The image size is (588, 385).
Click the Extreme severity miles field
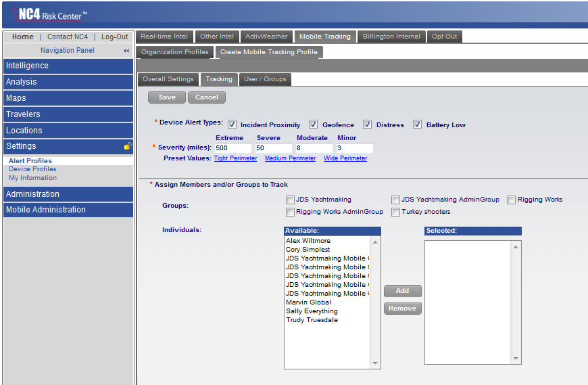tap(233, 148)
